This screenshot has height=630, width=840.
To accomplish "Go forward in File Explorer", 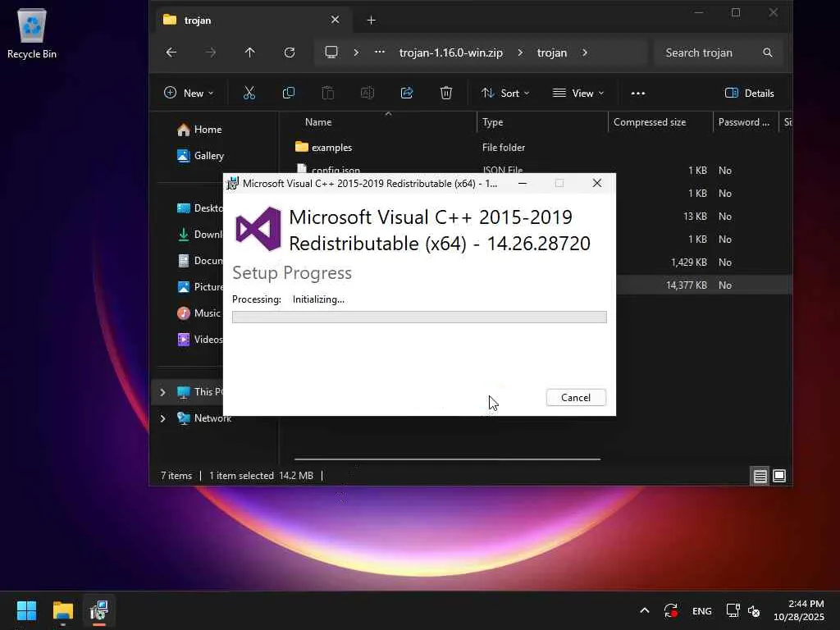I will tap(211, 52).
